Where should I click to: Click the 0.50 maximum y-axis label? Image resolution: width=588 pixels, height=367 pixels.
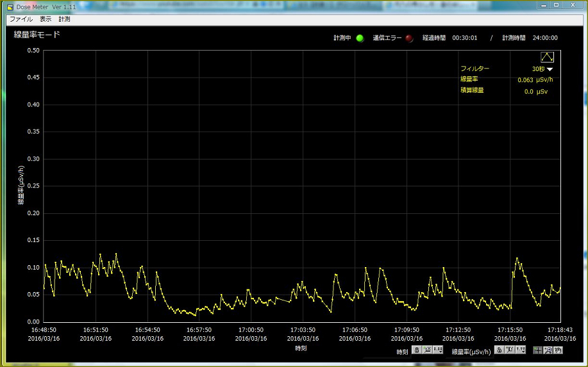pos(33,51)
